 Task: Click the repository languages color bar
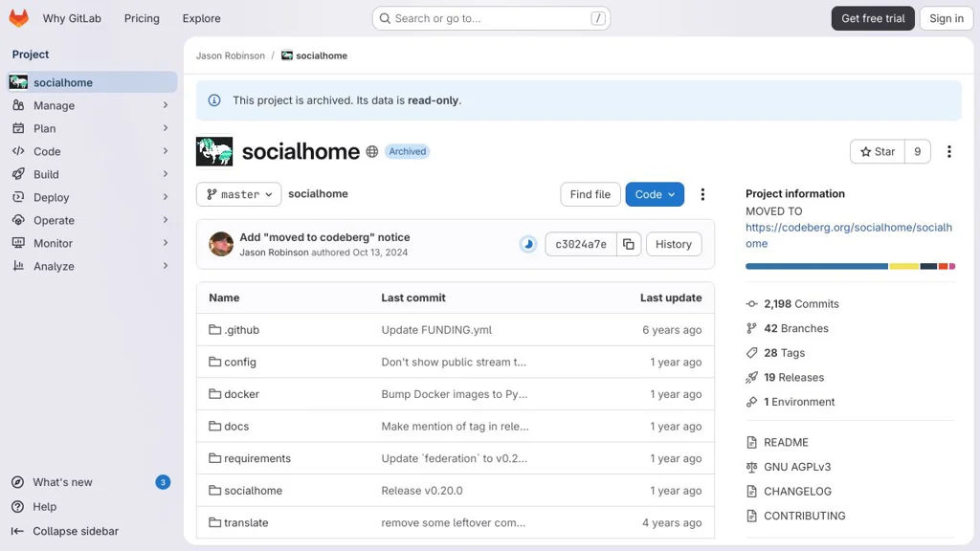(x=850, y=266)
